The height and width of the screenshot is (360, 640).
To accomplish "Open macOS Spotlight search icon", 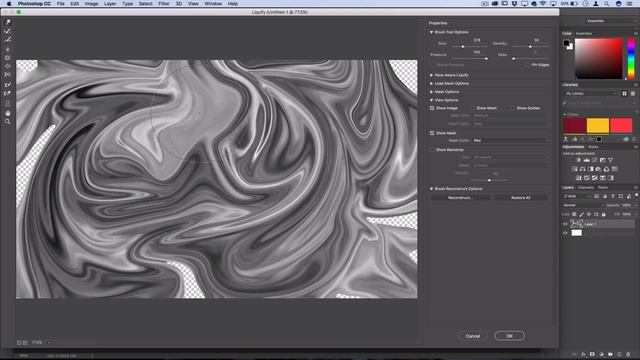I will pos(607,4).
